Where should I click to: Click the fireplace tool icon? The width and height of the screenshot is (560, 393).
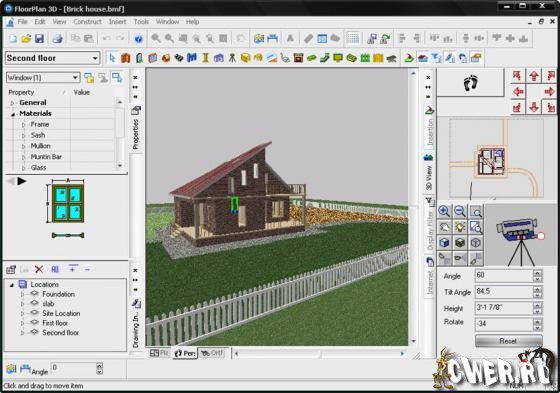(x=298, y=58)
